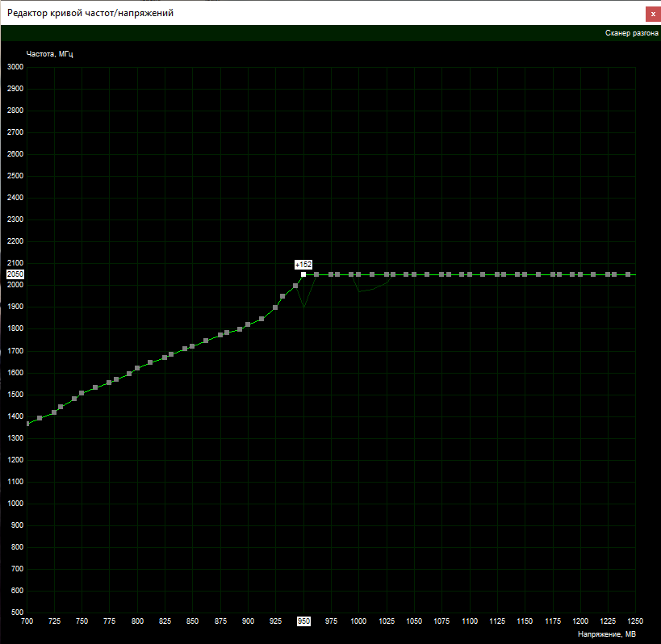Viewport: 661px width, 644px height.
Task: Select the curve point on 900 mV gridline
Action: [x=248, y=324]
